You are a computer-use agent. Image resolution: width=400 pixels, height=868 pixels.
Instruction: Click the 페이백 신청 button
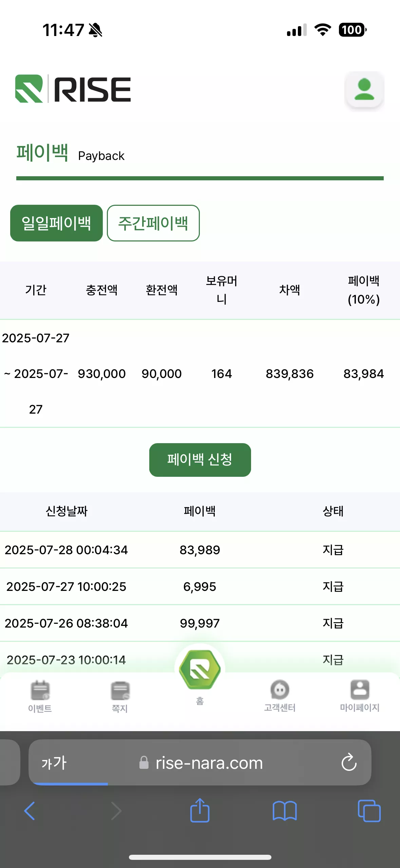200,460
